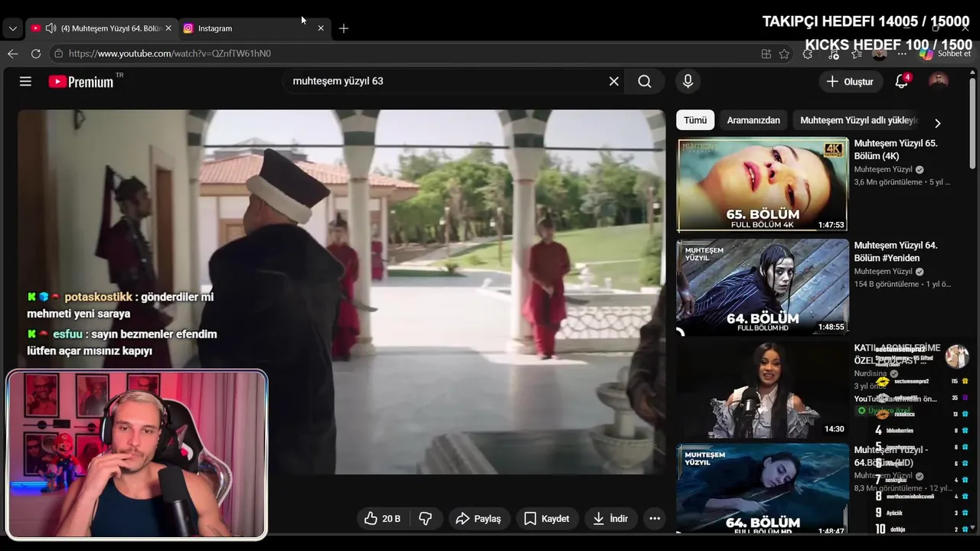Clear the search box text
The height and width of the screenshot is (551, 980).
pyautogui.click(x=613, y=81)
